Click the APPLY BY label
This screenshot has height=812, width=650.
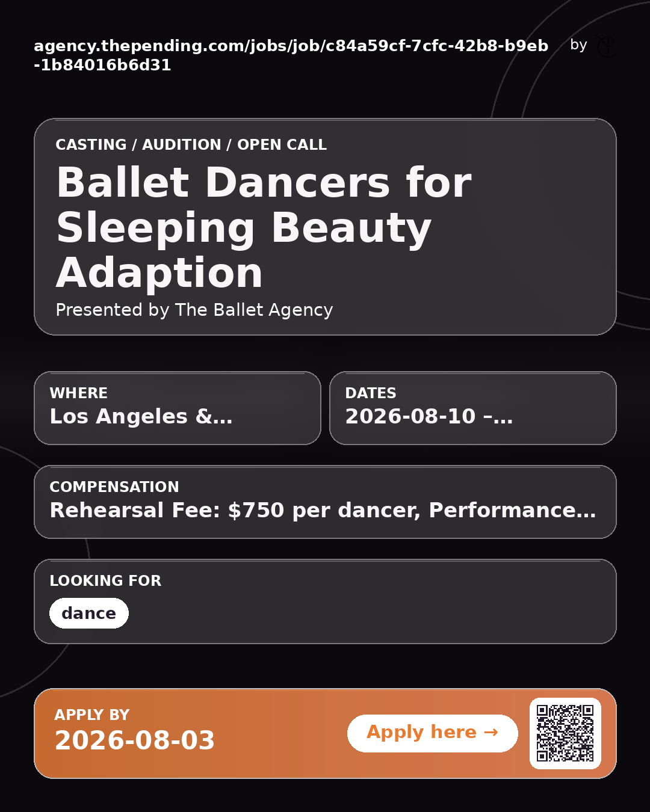coord(92,715)
